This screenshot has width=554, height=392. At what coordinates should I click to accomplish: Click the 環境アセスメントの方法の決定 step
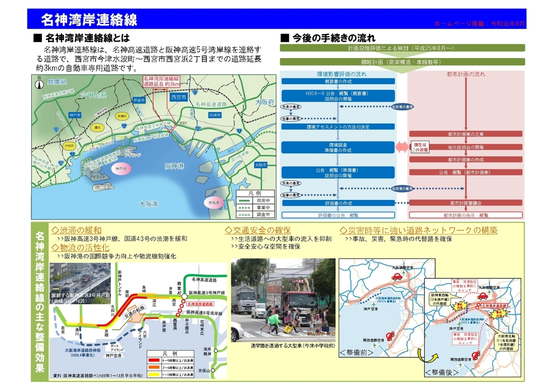pos(338,127)
